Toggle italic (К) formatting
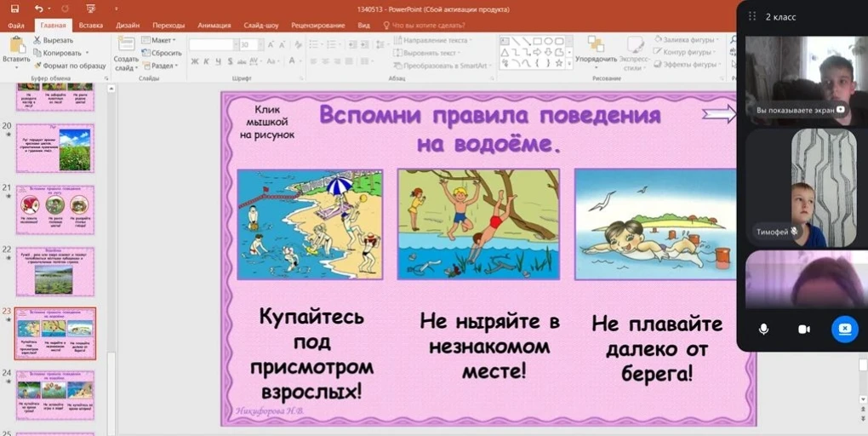The width and height of the screenshot is (868, 436). point(206,61)
